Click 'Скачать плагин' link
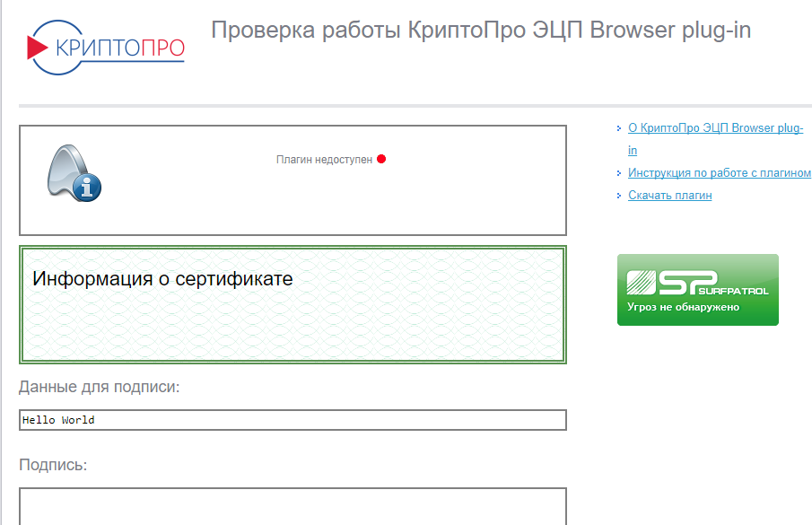Viewport: 812px width, 525px height. (669, 196)
